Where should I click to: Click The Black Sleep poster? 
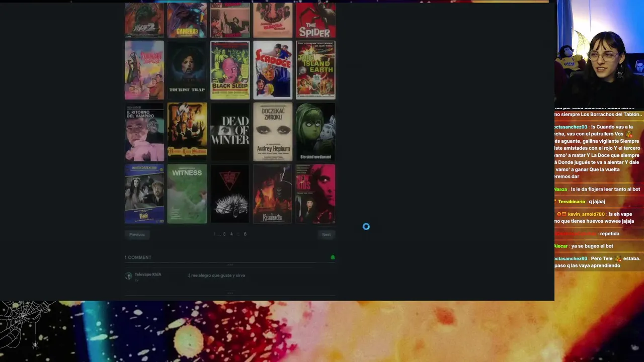pos(230,70)
